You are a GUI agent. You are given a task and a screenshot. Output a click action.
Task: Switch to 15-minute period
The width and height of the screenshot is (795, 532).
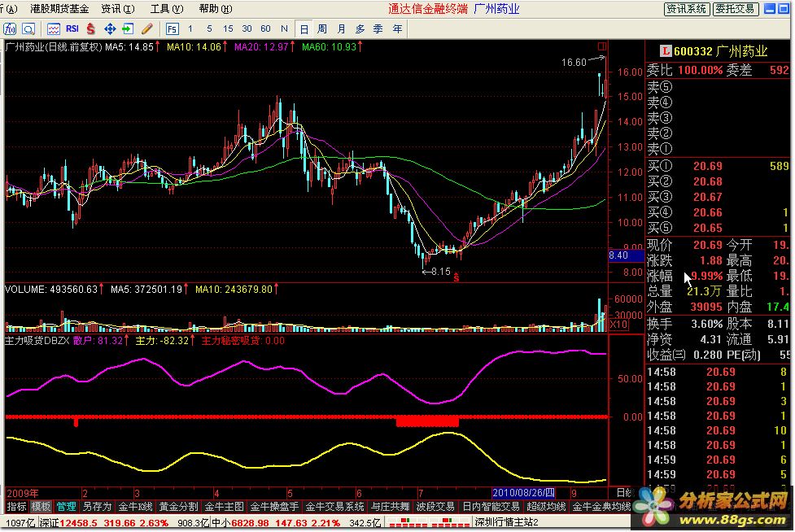pyautogui.click(x=228, y=29)
